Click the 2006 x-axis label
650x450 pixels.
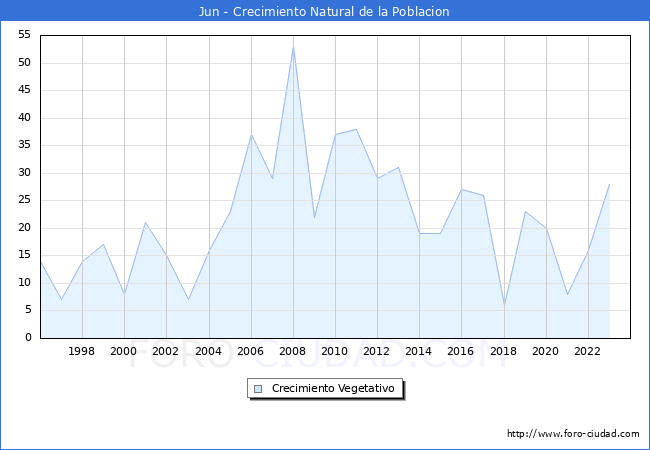coord(250,351)
